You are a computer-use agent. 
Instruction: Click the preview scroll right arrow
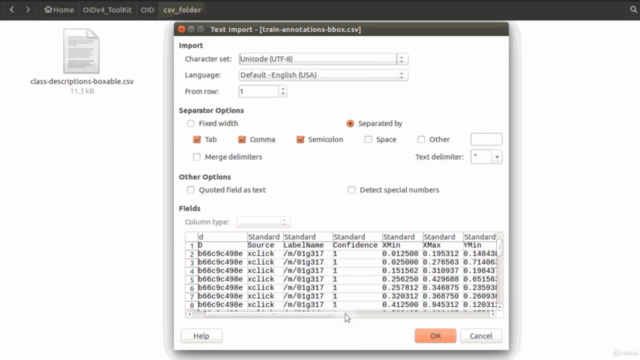493,314
